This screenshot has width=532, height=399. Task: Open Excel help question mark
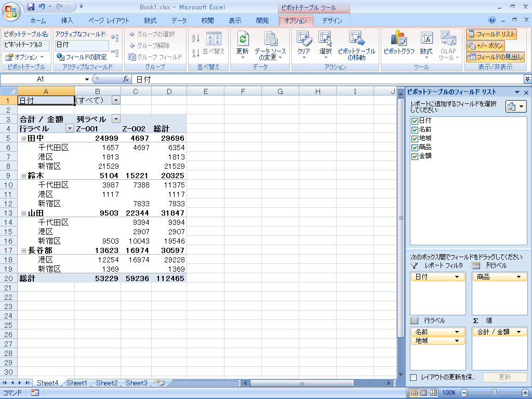[x=492, y=20]
